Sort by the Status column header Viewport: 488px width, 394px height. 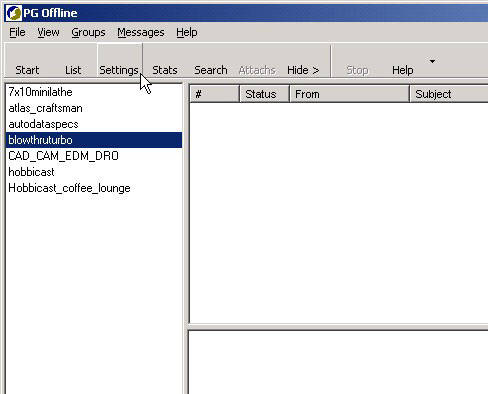coord(264,94)
